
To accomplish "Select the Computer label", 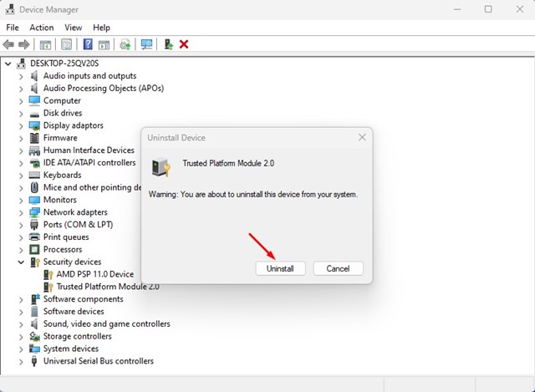I will [x=62, y=100].
